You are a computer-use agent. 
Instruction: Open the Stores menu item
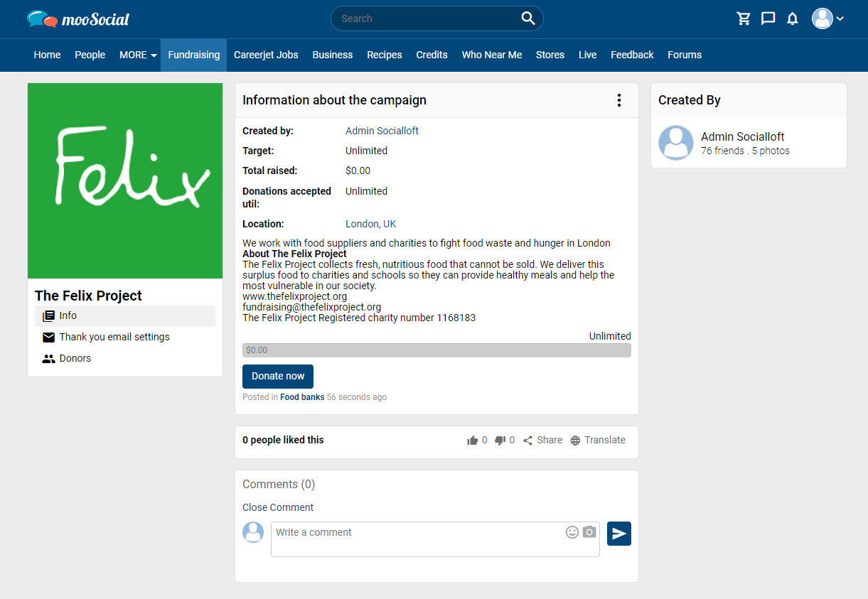pos(550,55)
